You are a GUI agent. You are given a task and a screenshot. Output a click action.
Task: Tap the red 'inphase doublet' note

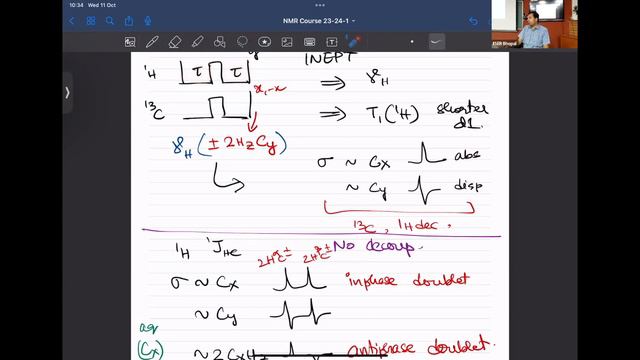(407, 280)
